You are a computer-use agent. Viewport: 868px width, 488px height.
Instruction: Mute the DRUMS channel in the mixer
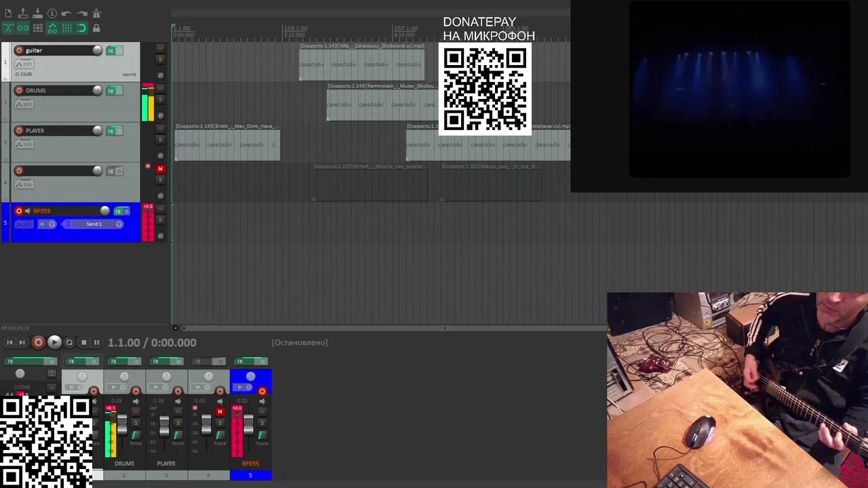(136, 411)
